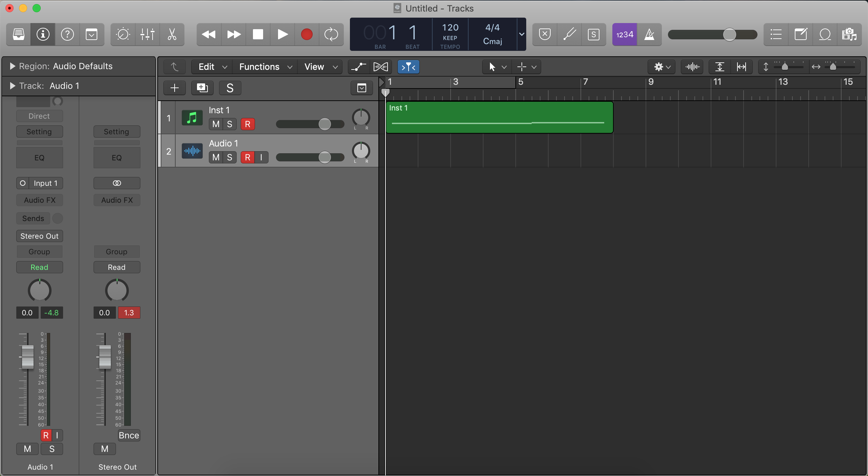The image size is (868, 476).
Task: Open the green Read automation mode menu
Action: click(x=40, y=267)
